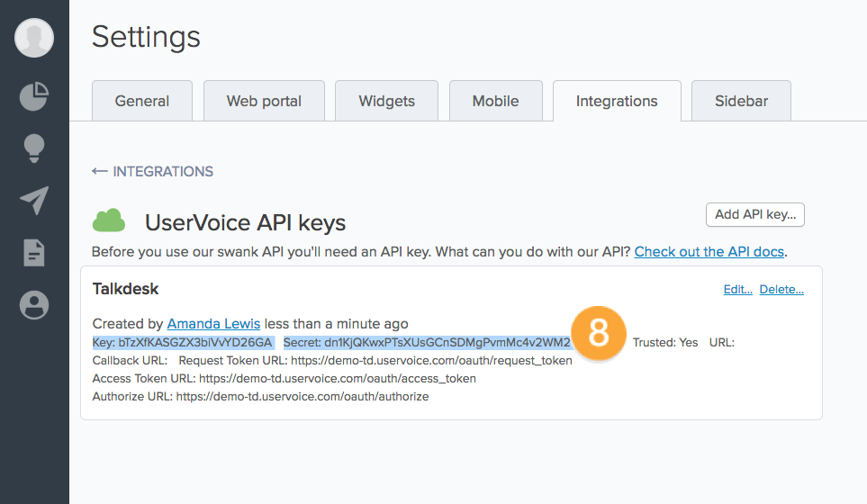Screen dimensions: 867x504
Task: Click the highlighted Key value text
Action: [x=183, y=343]
